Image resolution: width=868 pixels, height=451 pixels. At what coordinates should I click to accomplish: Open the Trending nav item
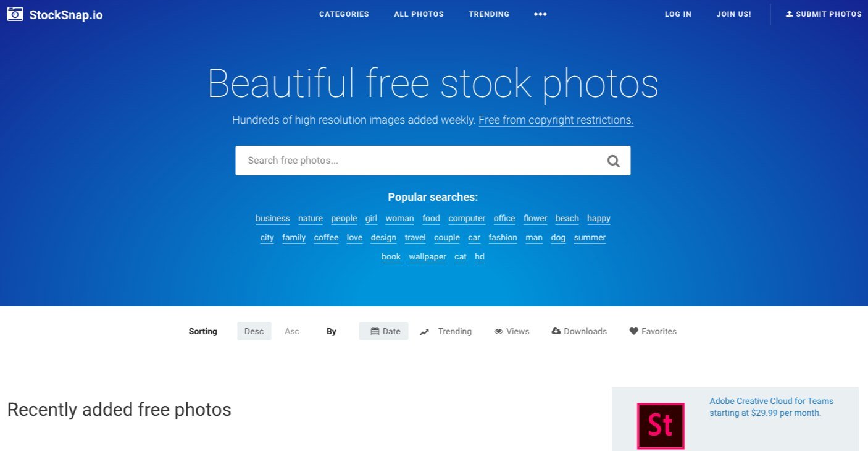point(489,14)
